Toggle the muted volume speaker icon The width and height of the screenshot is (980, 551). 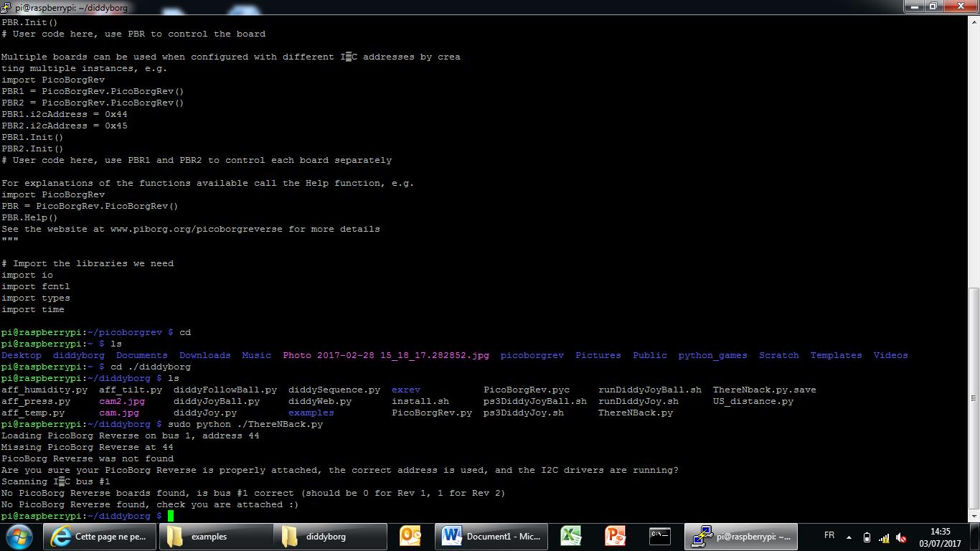(901, 537)
